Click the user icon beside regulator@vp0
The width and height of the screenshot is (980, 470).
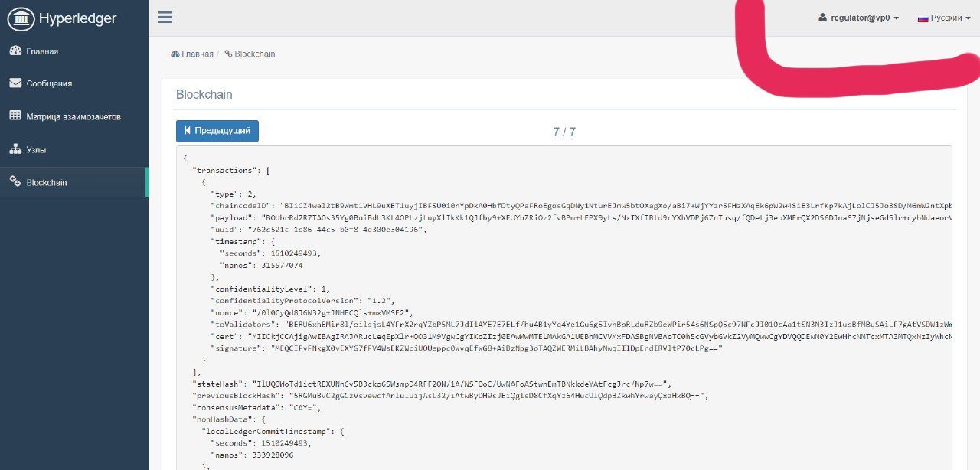(x=823, y=18)
